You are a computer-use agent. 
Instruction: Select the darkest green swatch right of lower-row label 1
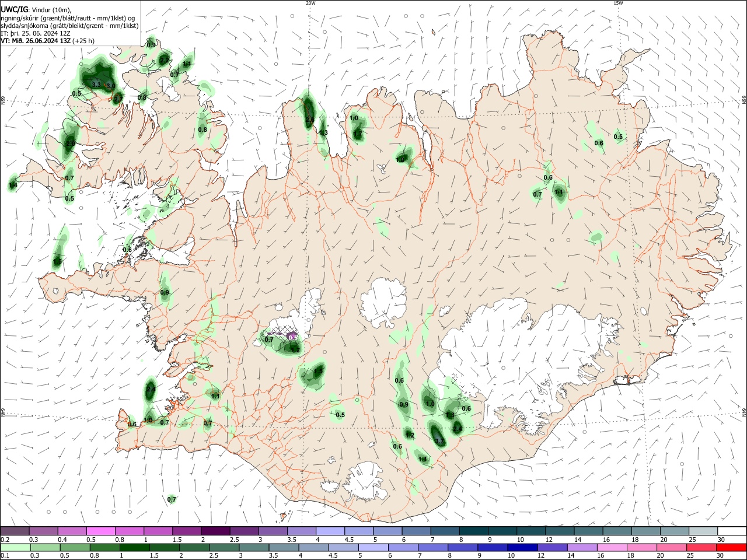[134, 548]
